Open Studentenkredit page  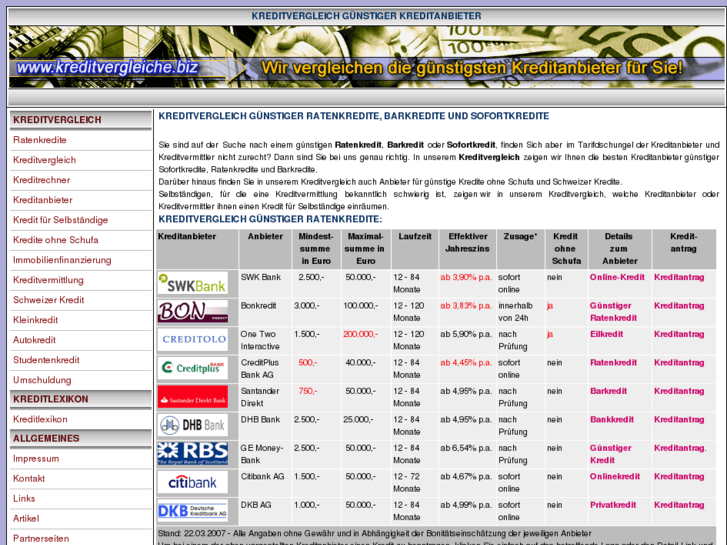click(x=46, y=359)
